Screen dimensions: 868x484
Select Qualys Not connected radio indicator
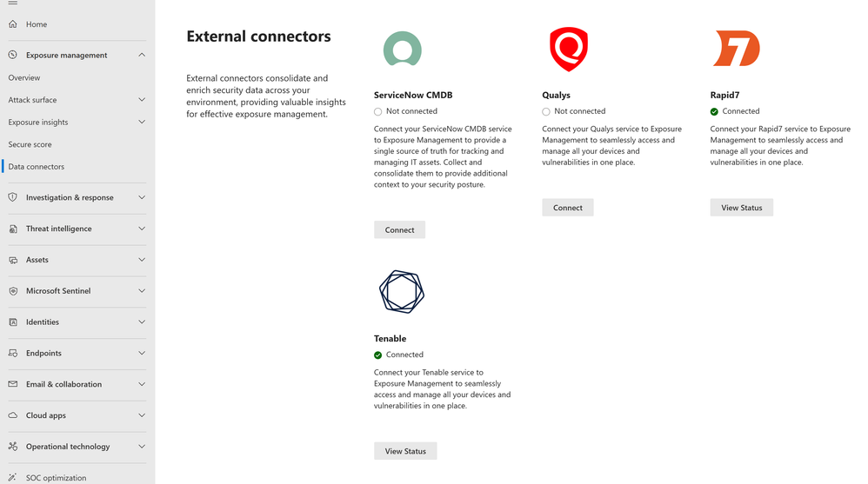(x=546, y=111)
